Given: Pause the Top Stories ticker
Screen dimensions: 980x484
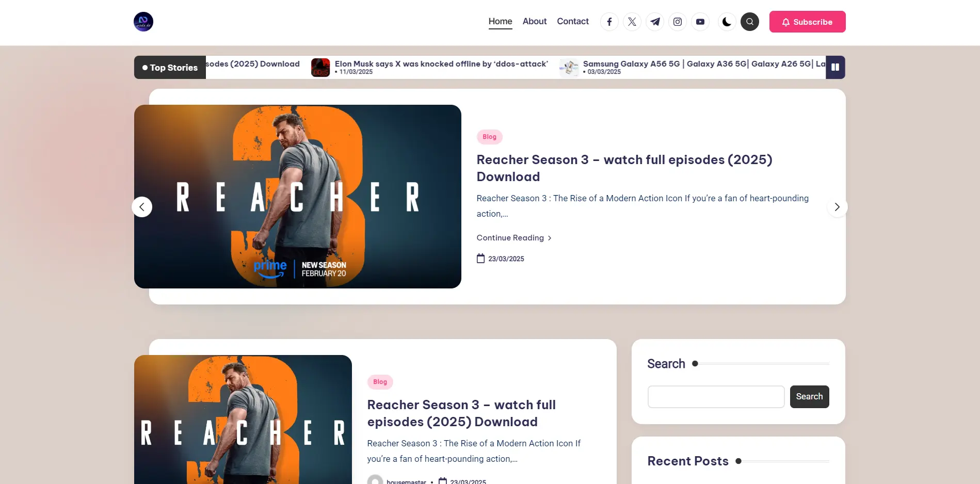Looking at the screenshot, I should click(835, 67).
